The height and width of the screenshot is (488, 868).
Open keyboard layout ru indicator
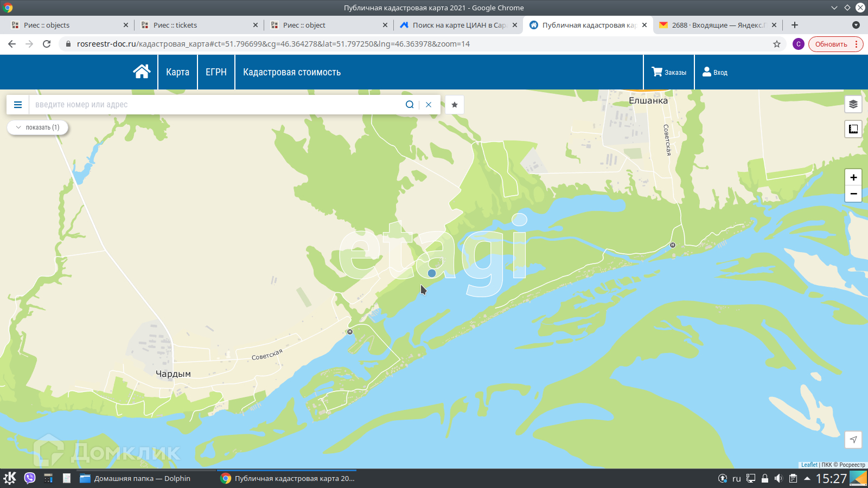pyautogui.click(x=737, y=478)
